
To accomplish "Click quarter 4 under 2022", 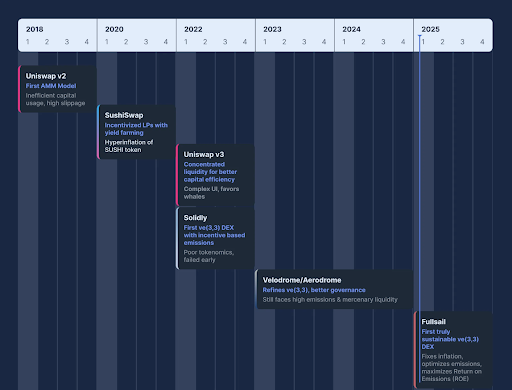I will pos(245,42).
